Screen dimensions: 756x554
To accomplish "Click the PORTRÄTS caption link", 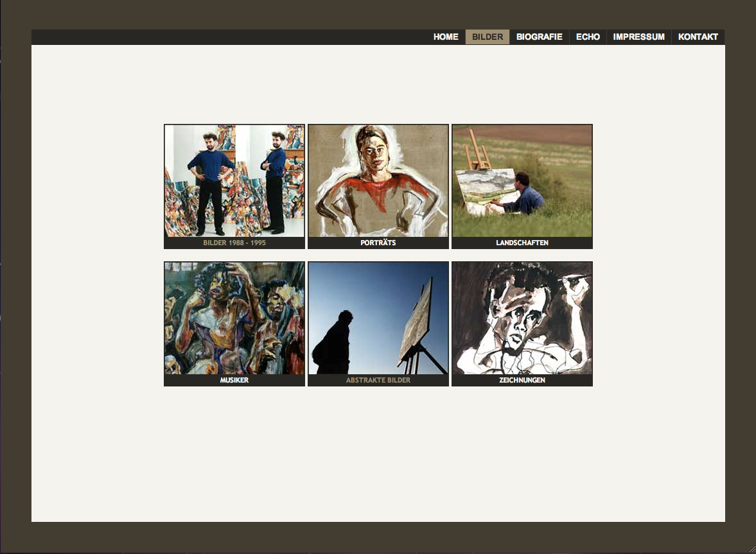I will tap(378, 243).
